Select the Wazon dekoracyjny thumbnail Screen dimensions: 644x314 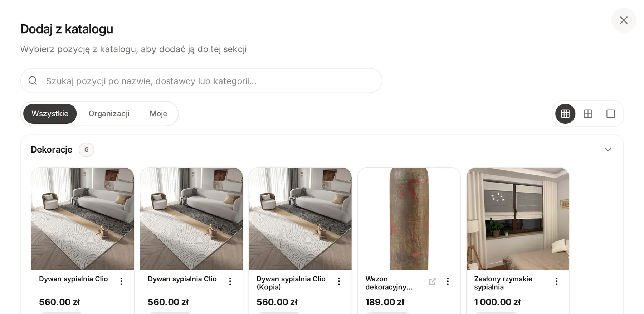pyautogui.click(x=409, y=219)
